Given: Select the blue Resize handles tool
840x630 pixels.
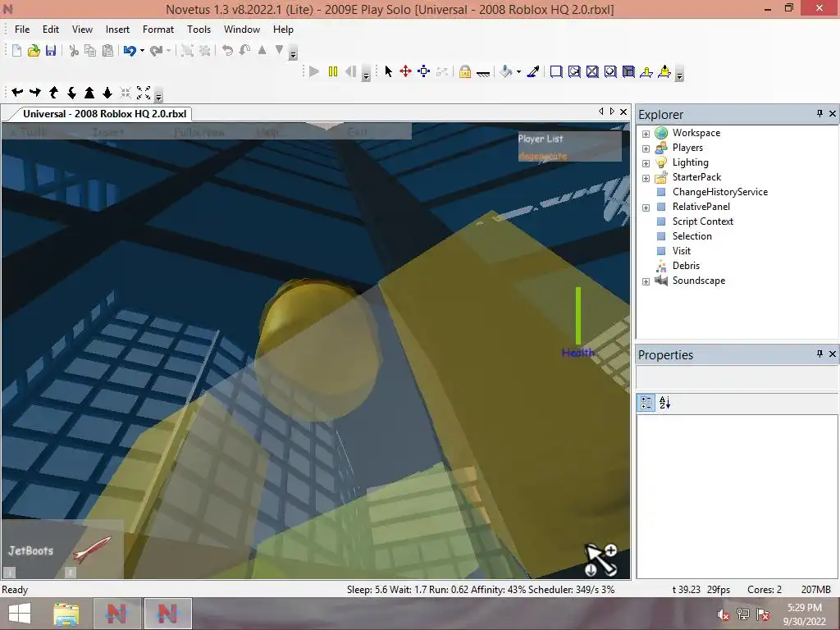Looking at the screenshot, I should (424, 71).
